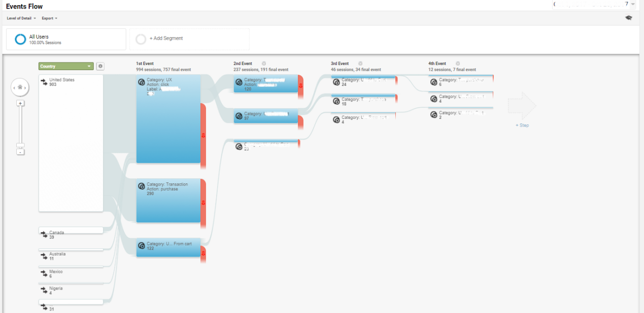
Task: Click zoom in plus button
Action: (20, 103)
